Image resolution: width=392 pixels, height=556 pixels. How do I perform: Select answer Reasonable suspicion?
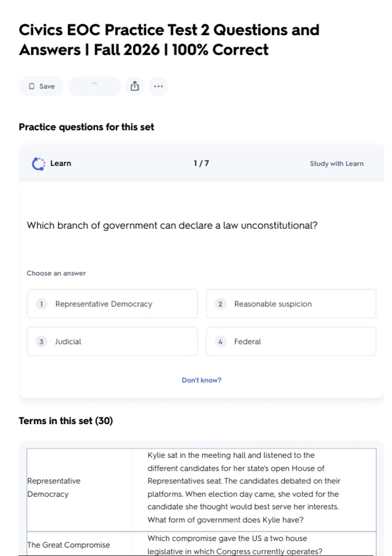pos(291,304)
